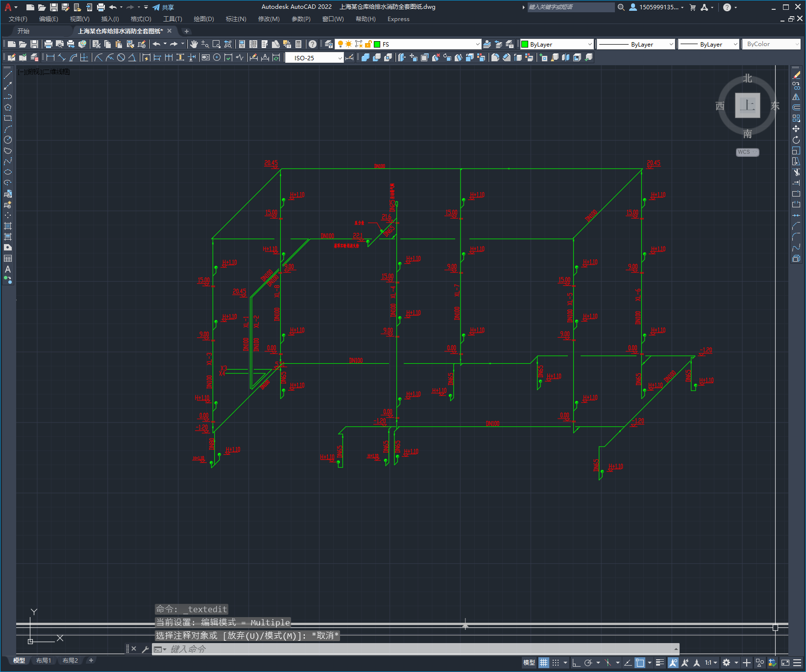The width and height of the screenshot is (806, 672).
Task: Select the Line tool in the draw toolbar
Action: (x=8, y=75)
